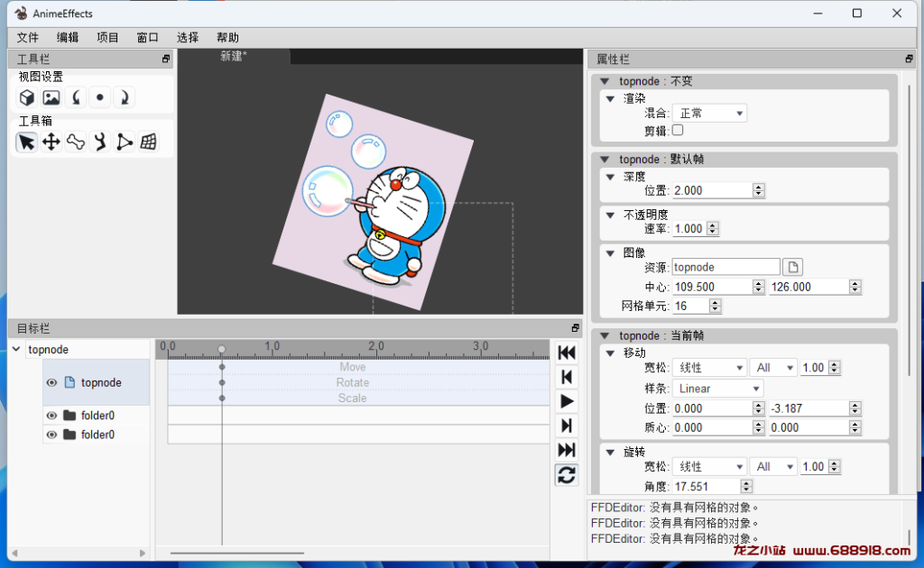
Task: Open the 样条 Linear dropdown
Action: click(717, 389)
